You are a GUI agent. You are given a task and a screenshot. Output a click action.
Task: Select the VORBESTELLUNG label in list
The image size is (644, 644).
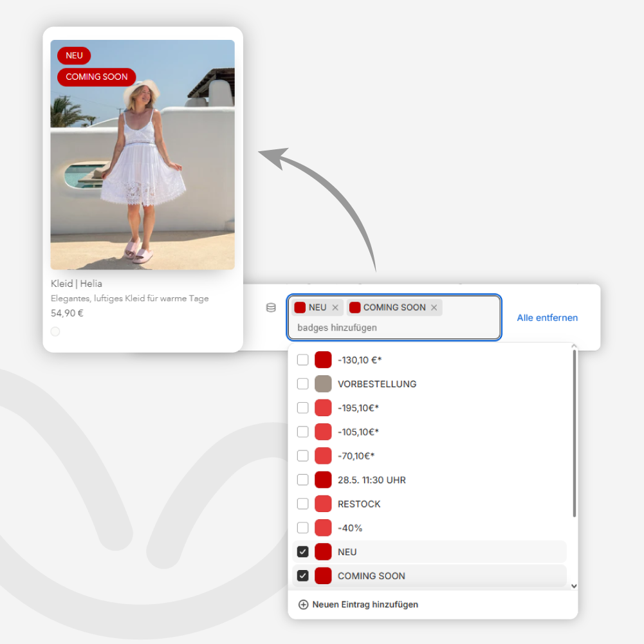pyautogui.click(x=377, y=384)
